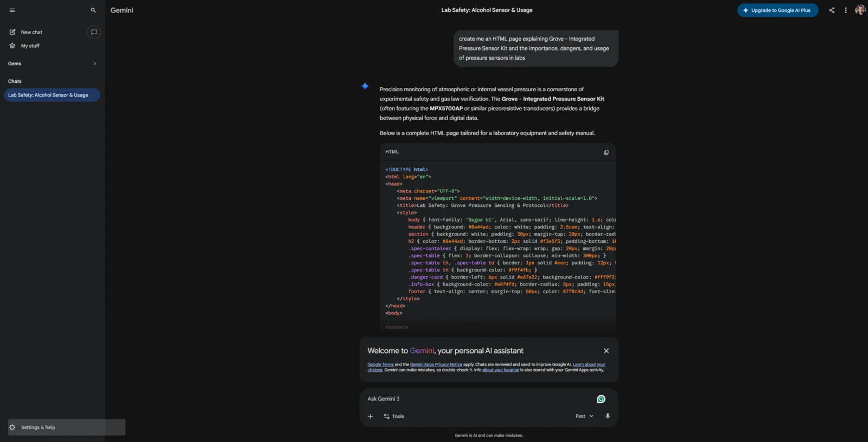Click the Gemini sparkle response icon

pyautogui.click(x=365, y=86)
